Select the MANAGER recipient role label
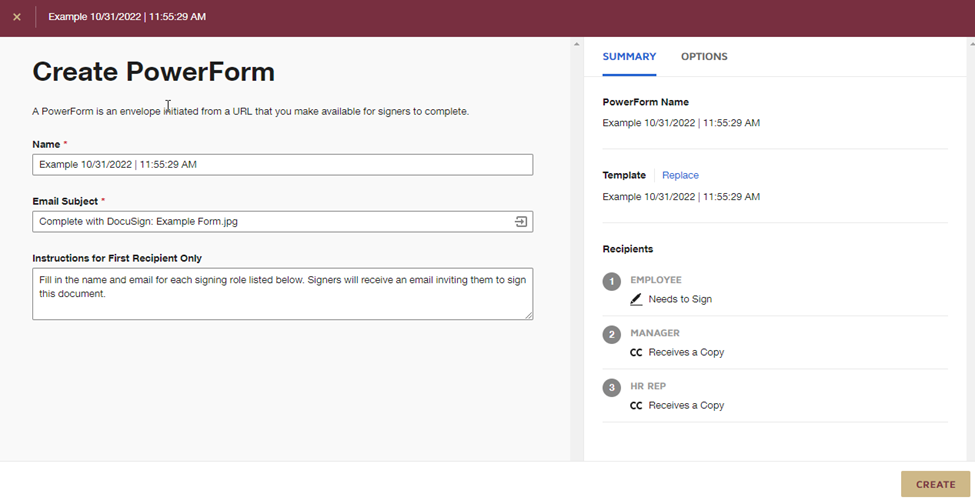The image size is (975, 504). (x=655, y=333)
